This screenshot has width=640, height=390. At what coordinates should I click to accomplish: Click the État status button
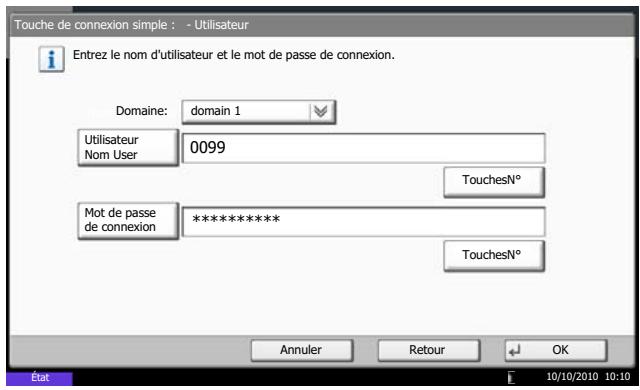click(40, 378)
